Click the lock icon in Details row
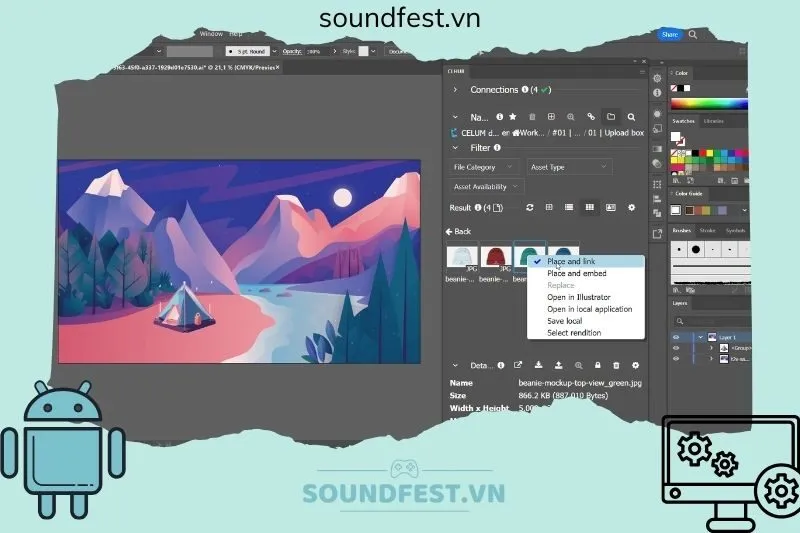800x533 pixels. pos(598,365)
